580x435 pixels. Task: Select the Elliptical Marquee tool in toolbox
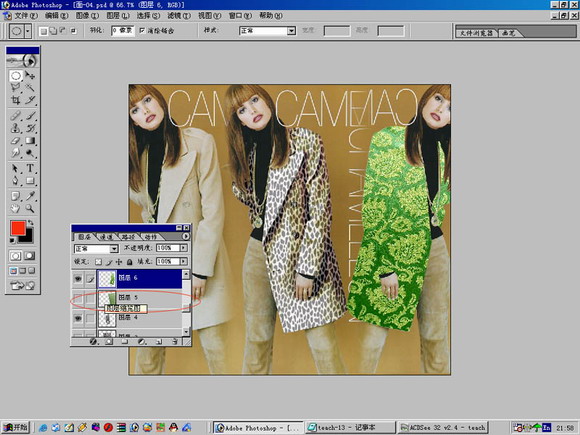(x=16, y=76)
